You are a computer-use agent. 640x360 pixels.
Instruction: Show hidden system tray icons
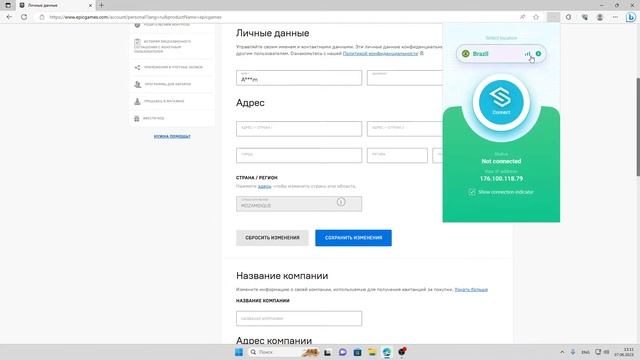tap(562, 352)
